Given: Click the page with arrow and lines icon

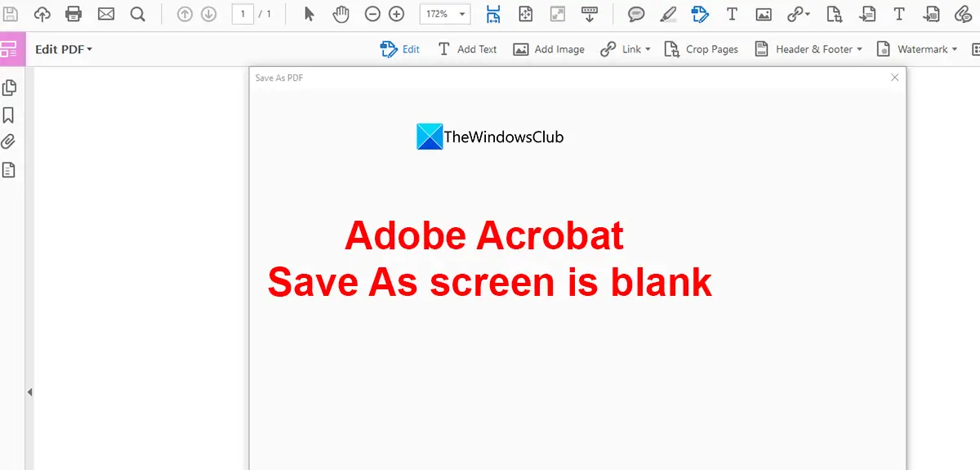Looking at the screenshot, I should tap(867, 14).
